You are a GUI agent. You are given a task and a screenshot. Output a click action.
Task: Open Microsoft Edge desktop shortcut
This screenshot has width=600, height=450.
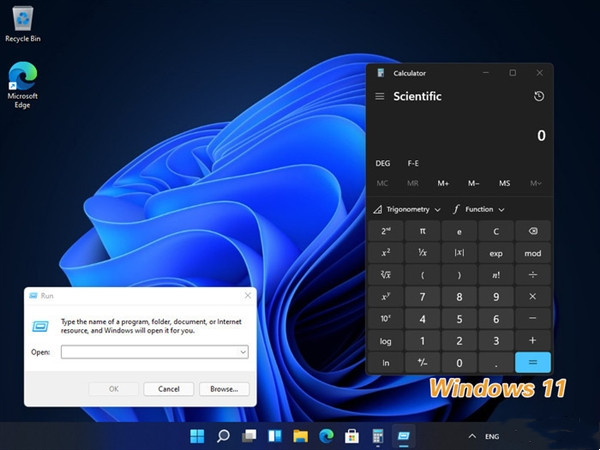click(22, 78)
